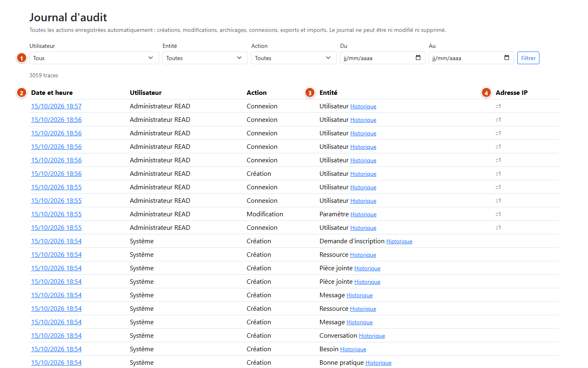
Task: Click the Adresse IP column header
Action: click(x=512, y=93)
